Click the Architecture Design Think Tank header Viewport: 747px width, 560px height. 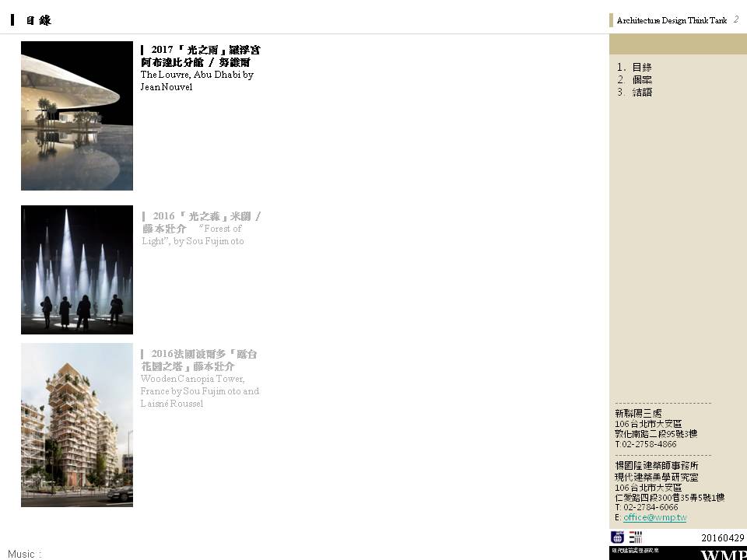pos(672,21)
